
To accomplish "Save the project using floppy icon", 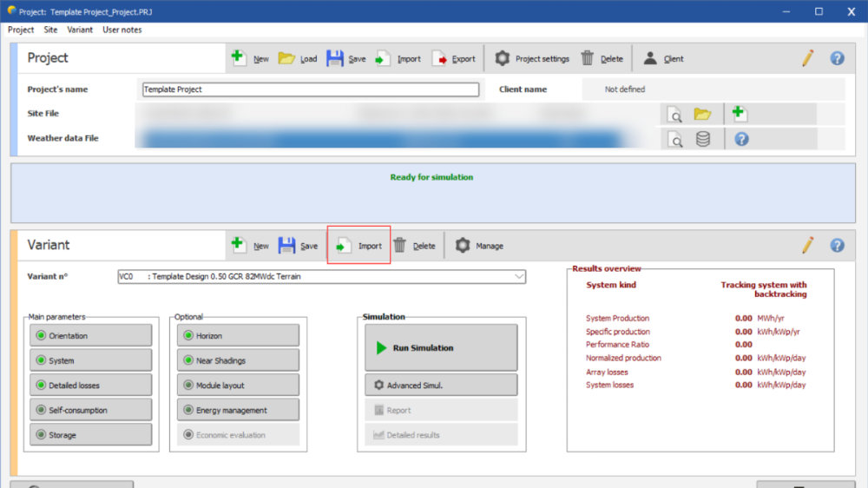I will (x=335, y=58).
